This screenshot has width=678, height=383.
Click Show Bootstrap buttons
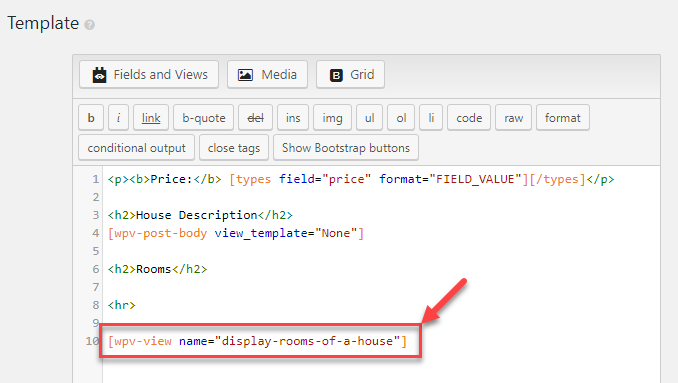pyautogui.click(x=346, y=148)
